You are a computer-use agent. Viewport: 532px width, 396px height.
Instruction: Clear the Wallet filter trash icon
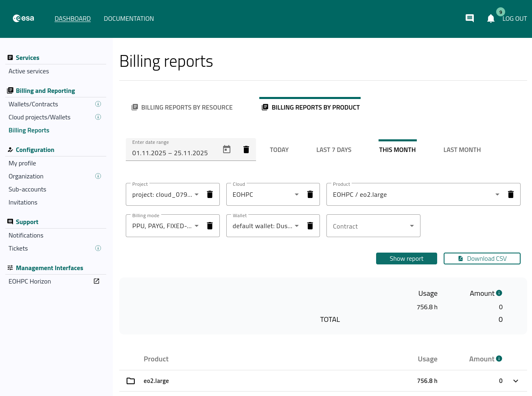click(x=310, y=226)
